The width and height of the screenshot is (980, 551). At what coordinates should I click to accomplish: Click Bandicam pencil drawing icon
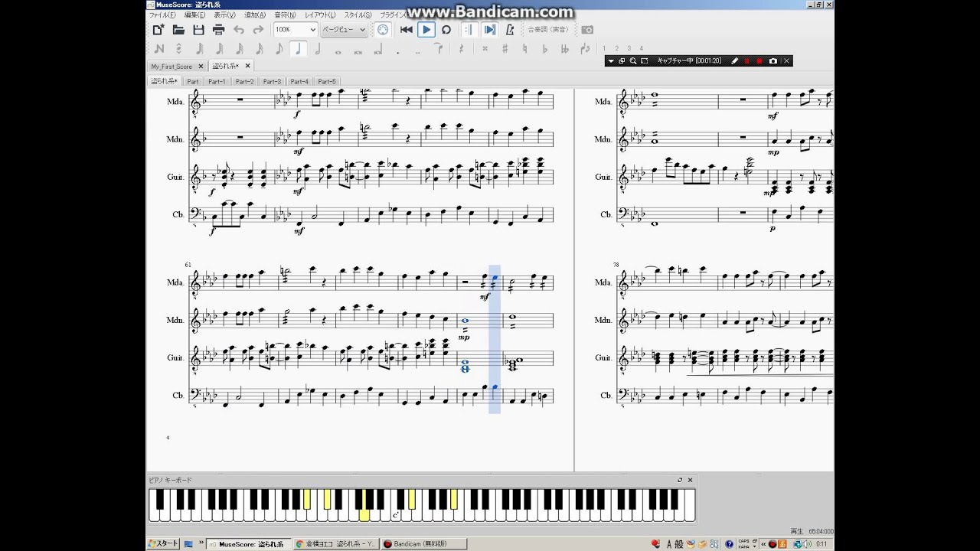[735, 60]
